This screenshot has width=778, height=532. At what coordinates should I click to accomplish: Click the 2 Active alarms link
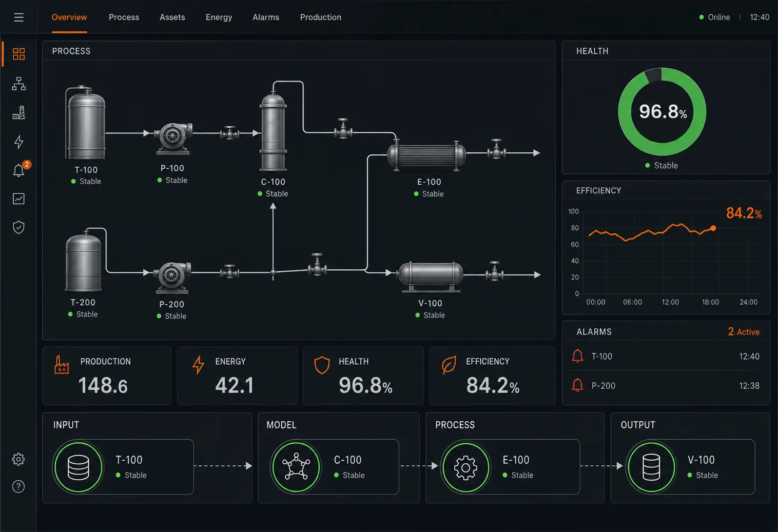[x=744, y=332]
